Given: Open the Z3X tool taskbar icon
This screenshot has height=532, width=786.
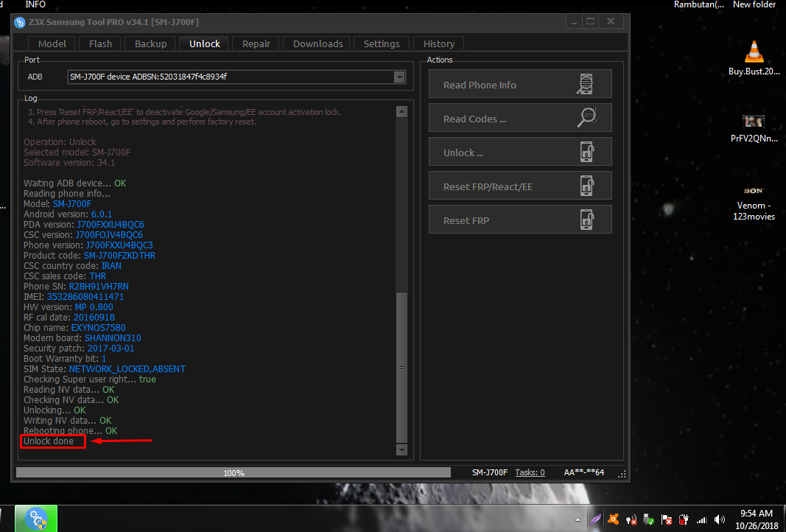Looking at the screenshot, I should [36, 519].
